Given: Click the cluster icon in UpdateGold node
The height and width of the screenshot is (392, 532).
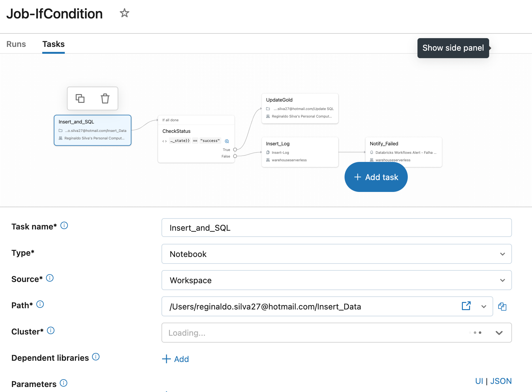Looking at the screenshot, I should click(x=268, y=116).
